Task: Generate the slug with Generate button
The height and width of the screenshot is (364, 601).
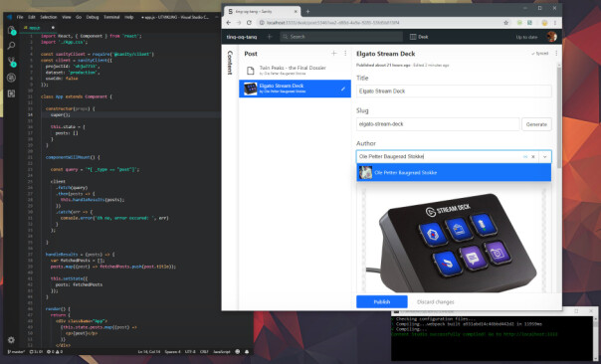Action: coord(536,124)
